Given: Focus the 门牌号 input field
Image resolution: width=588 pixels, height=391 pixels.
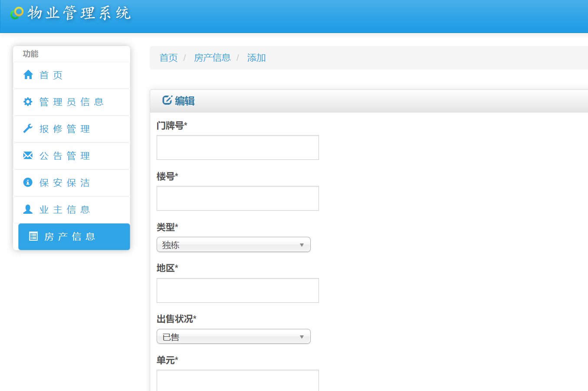Looking at the screenshot, I should [238, 147].
